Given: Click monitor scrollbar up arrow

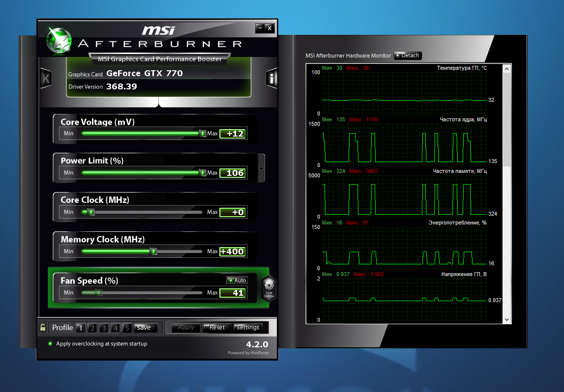Looking at the screenshot, I should (x=506, y=69).
